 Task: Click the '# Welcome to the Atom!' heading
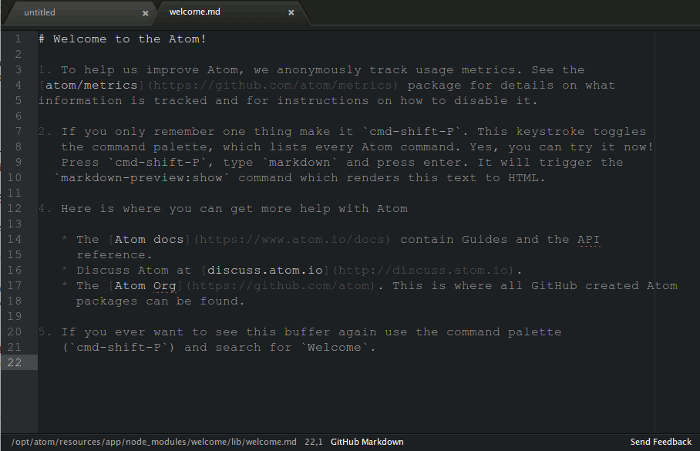point(122,39)
